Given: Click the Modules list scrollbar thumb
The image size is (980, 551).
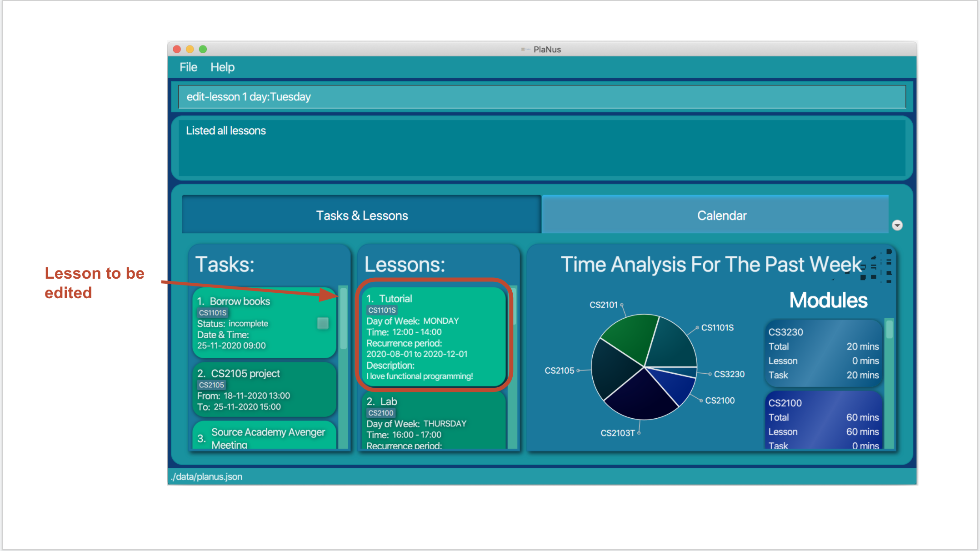Looking at the screenshot, I should [890, 329].
